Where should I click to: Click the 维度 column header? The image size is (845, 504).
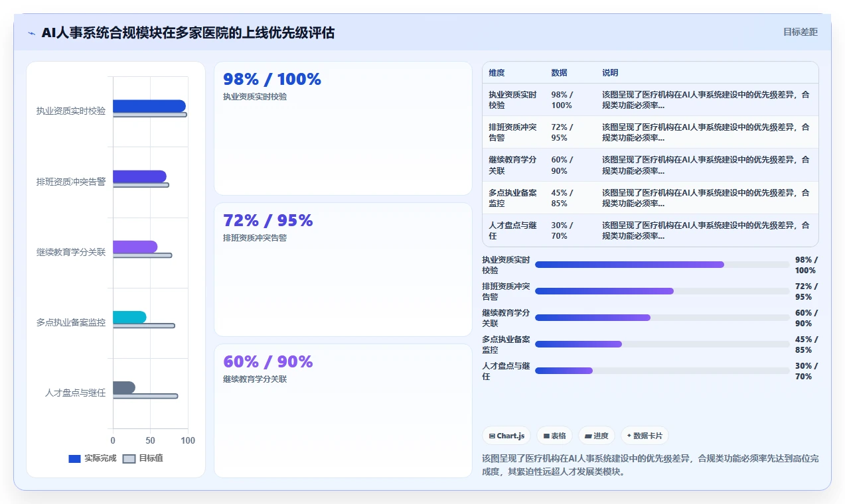[x=497, y=73]
